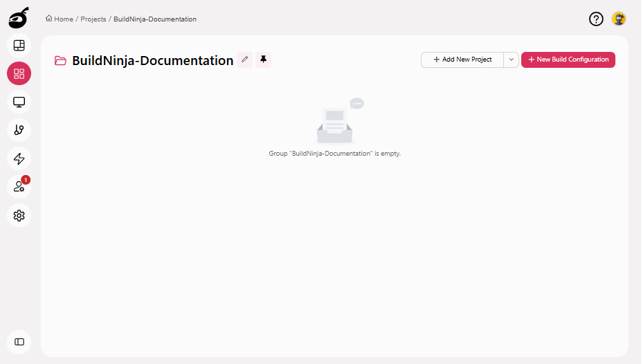This screenshot has width=641, height=364.
Task: Click the red folder icon beside title
Action: tap(60, 60)
